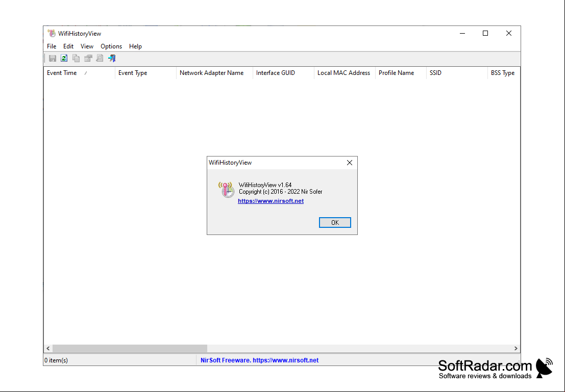
Task: Open the nirsoft.net link in the About dialog
Action: [271, 201]
